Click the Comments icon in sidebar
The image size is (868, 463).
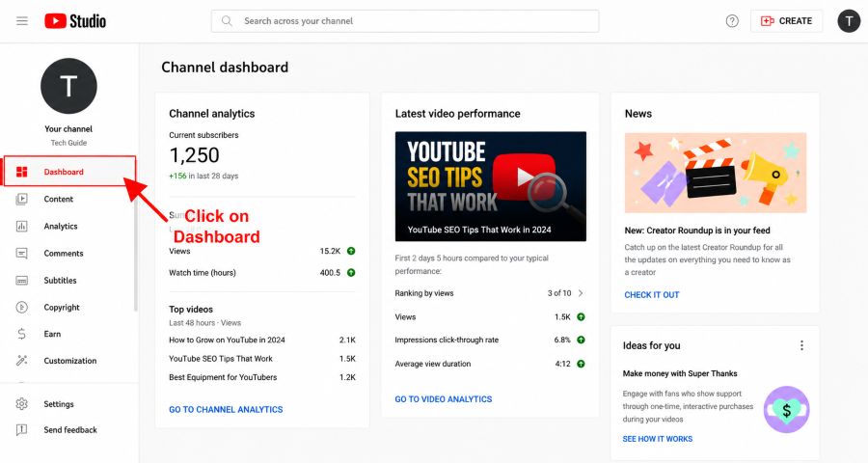21,253
